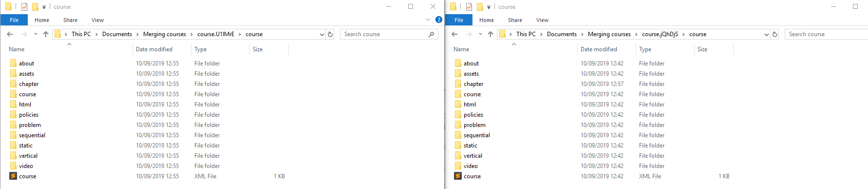This screenshot has width=868, height=189.
Task: Select policies folder icon in left window
Action: [x=13, y=115]
